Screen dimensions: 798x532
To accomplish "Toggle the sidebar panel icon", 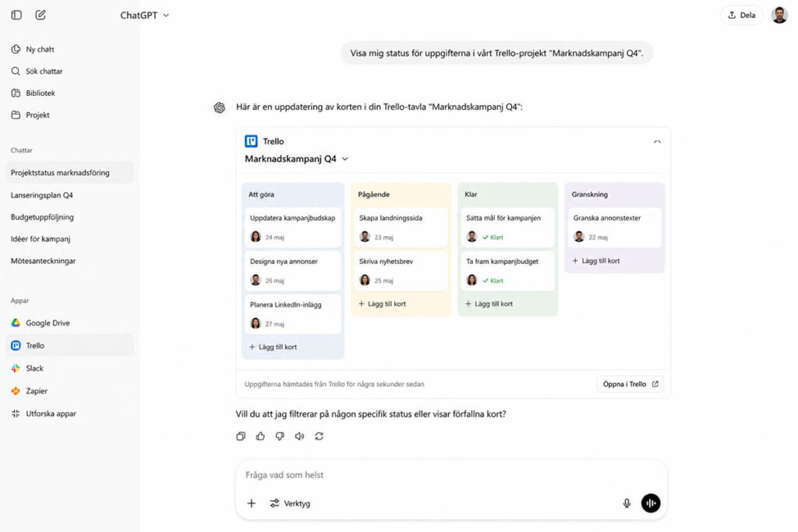I will coord(16,15).
